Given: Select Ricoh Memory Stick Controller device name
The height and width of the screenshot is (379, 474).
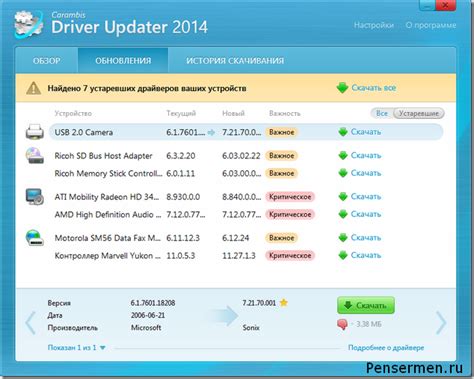Looking at the screenshot, I should pos(108,173).
